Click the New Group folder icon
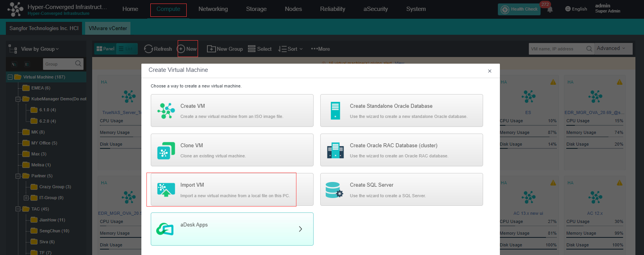The height and width of the screenshot is (255, 644). click(211, 49)
